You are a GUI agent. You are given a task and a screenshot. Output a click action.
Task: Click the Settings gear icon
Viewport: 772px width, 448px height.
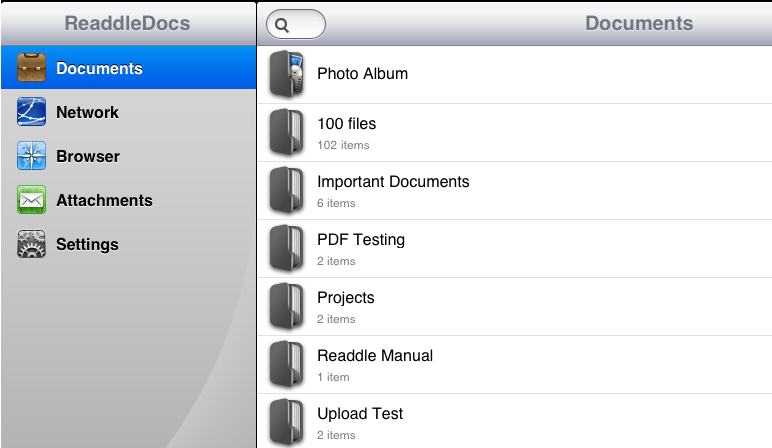[x=32, y=244]
